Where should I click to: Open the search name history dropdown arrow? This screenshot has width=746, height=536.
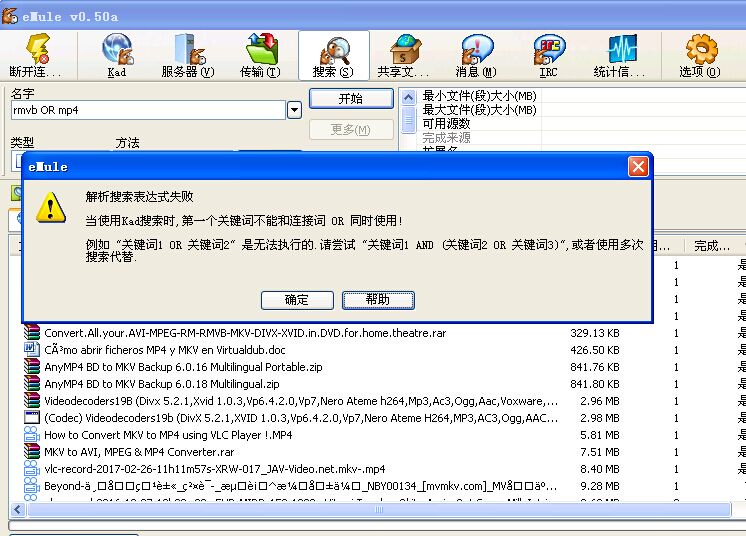point(294,110)
